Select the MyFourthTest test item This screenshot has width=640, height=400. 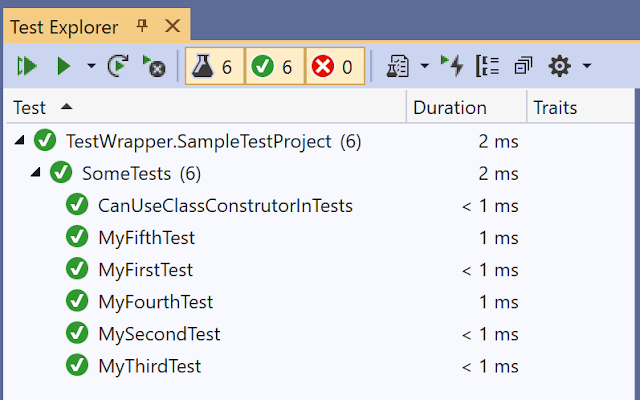click(156, 302)
